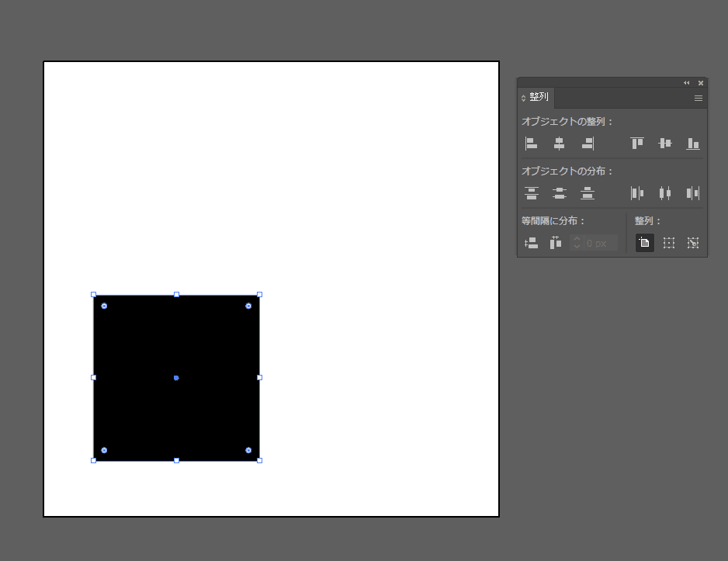
Task: Click the vertical align bottom icon
Action: click(x=693, y=144)
